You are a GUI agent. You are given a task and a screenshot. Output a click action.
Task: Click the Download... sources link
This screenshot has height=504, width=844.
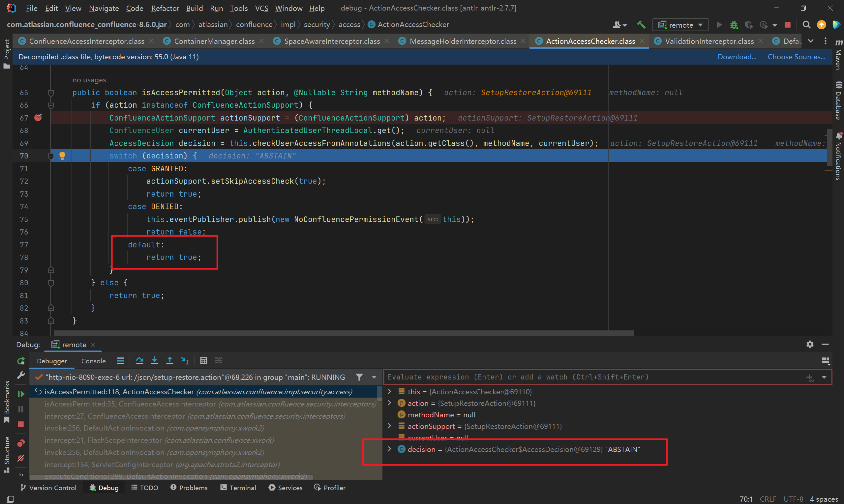tap(737, 57)
